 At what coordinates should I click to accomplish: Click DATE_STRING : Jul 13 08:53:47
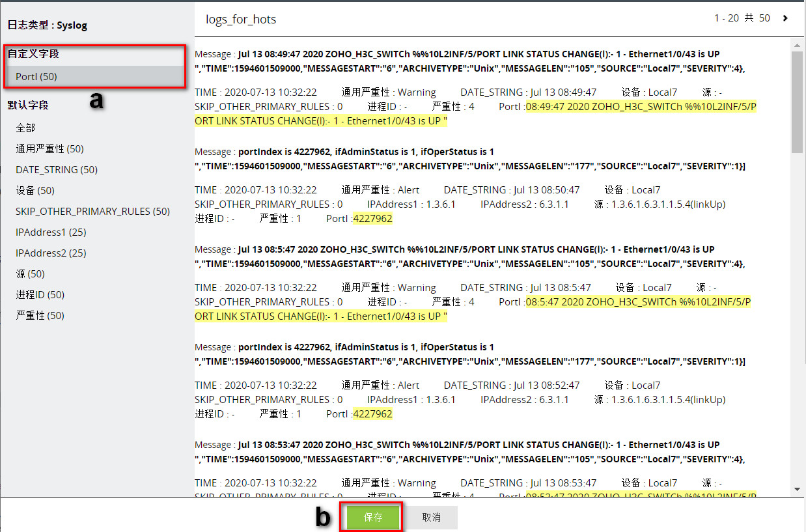pyautogui.click(x=529, y=483)
